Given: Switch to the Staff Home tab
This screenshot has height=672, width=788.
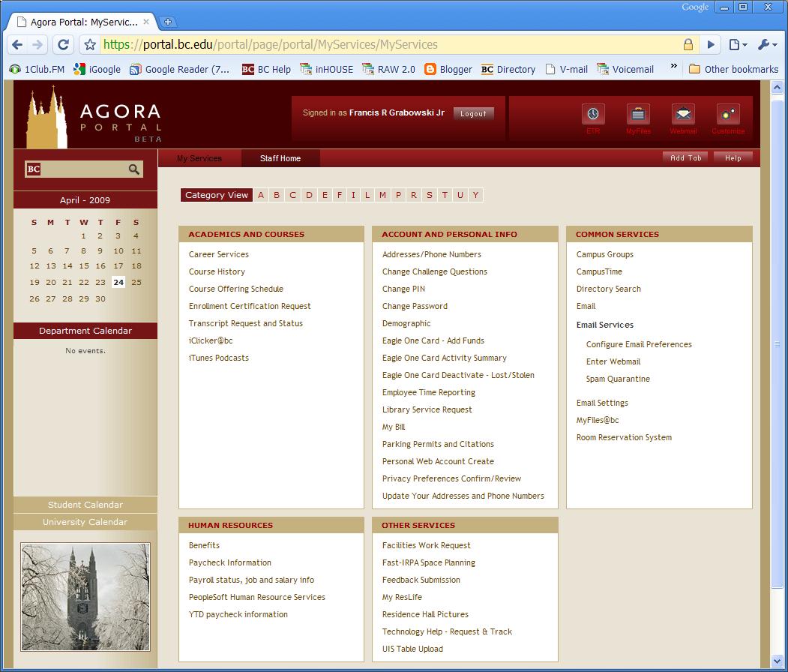Looking at the screenshot, I should pyautogui.click(x=280, y=158).
